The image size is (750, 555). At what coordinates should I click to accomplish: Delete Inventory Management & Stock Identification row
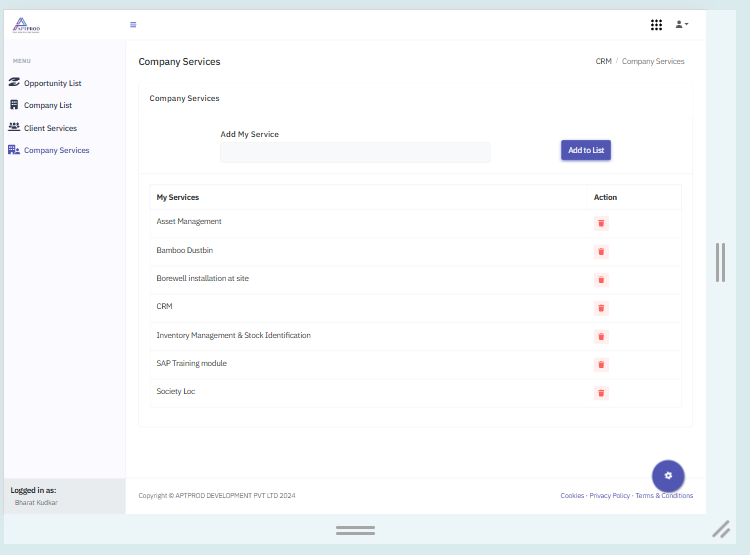601,337
